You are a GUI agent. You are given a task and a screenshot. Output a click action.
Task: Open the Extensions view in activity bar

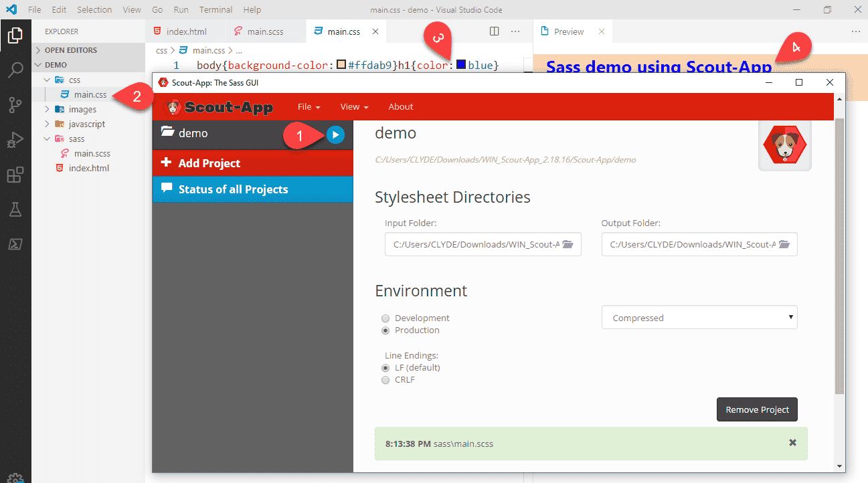pyautogui.click(x=15, y=175)
